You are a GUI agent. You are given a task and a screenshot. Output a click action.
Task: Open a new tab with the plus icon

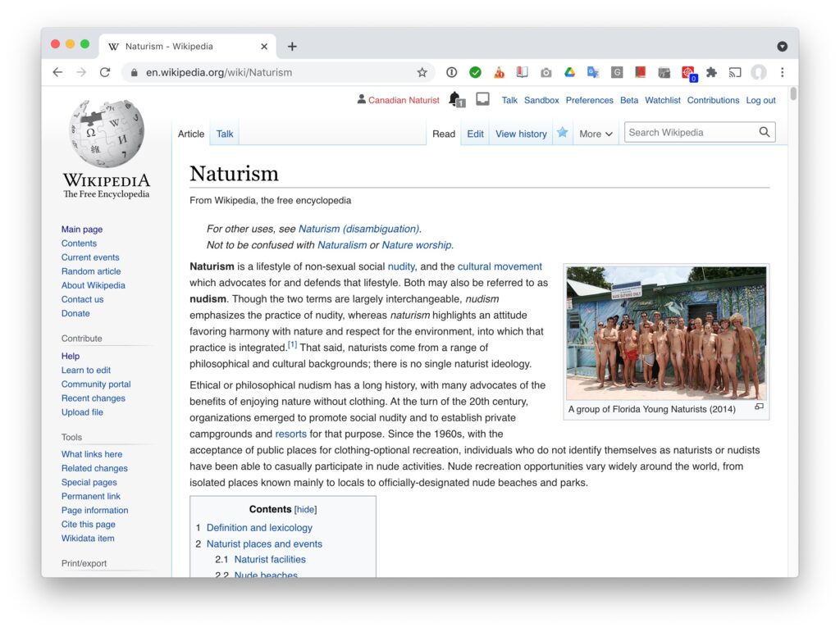292,47
